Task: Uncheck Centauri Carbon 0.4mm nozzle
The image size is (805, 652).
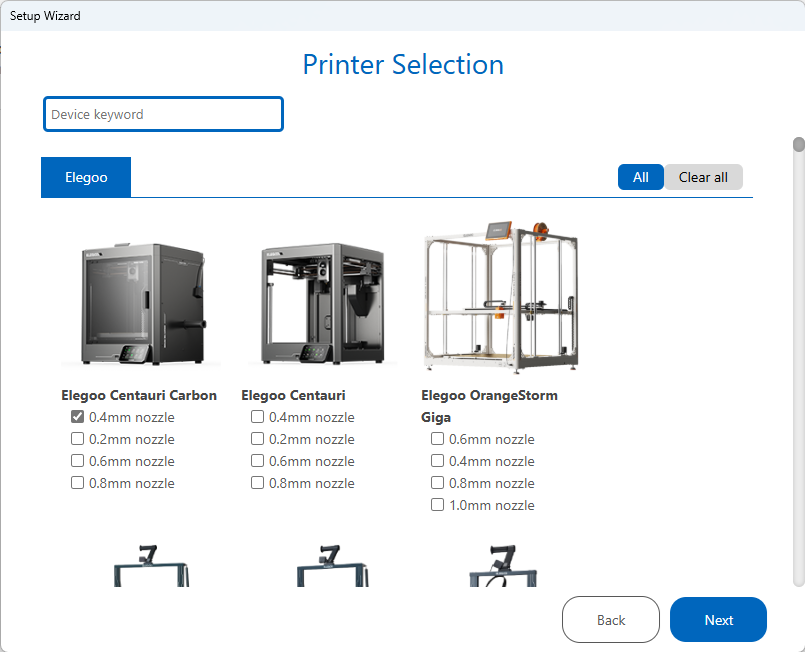Action: tap(77, 417)
